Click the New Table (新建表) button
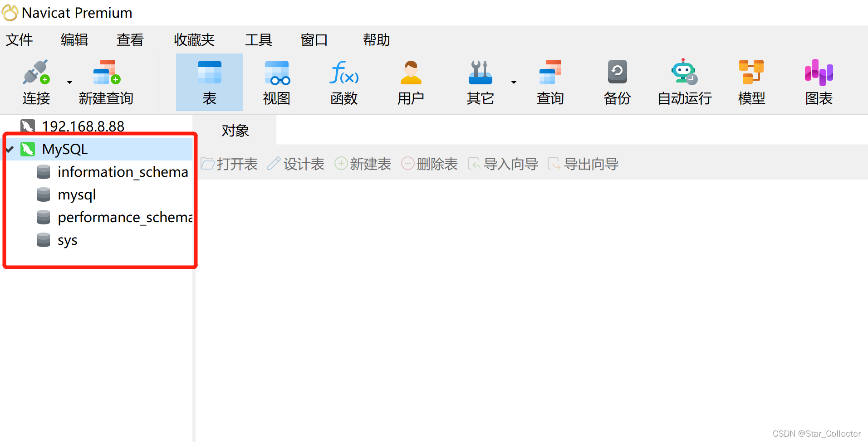The image size is (868, 442). coord(363,164)
